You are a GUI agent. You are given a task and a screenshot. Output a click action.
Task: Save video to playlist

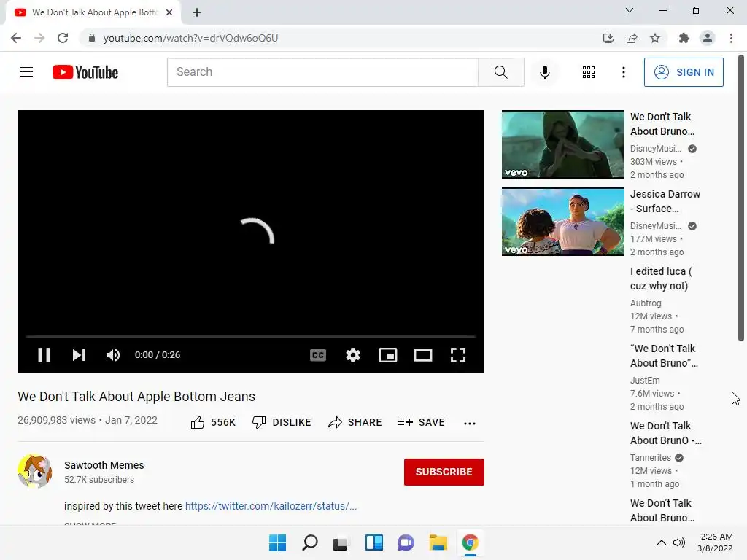click(421, 422)
